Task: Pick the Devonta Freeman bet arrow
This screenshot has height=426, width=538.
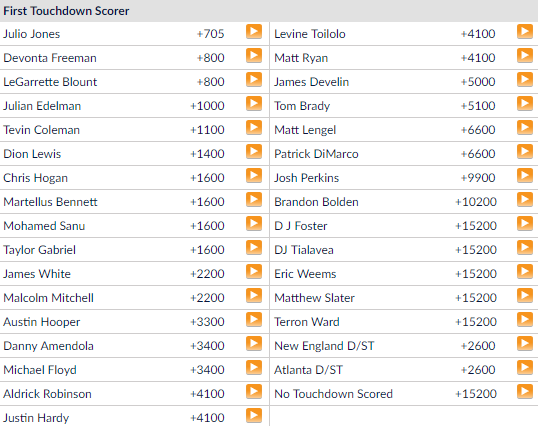Action: pyautogui.click(x=254, y=56)
